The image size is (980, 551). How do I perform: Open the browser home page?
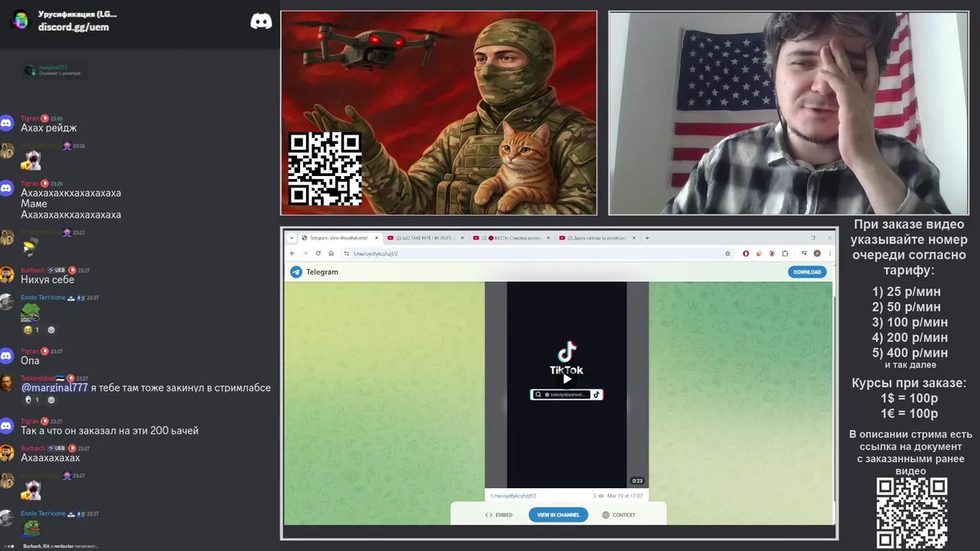[331, 253]
